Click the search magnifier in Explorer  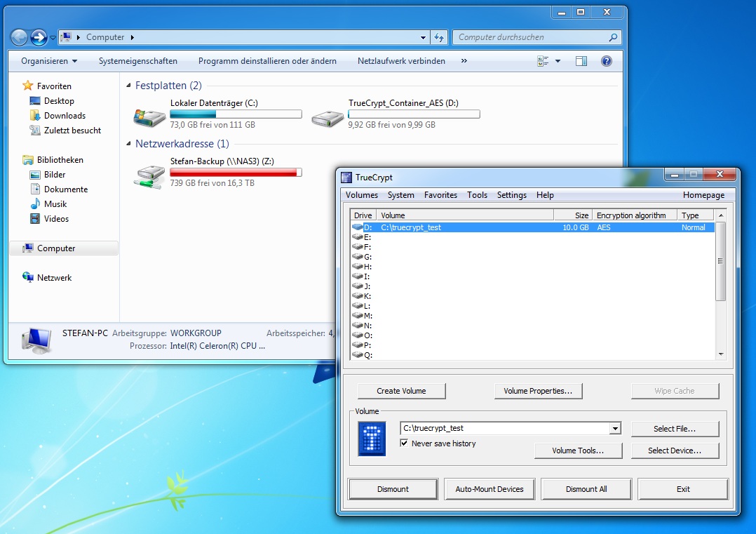pos(613,37)
